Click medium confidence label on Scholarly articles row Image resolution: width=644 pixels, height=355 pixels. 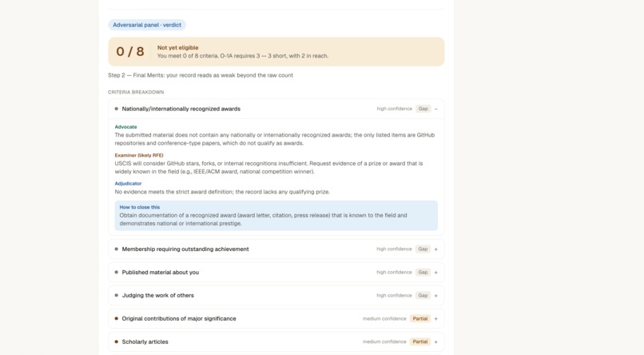point(384,342)
